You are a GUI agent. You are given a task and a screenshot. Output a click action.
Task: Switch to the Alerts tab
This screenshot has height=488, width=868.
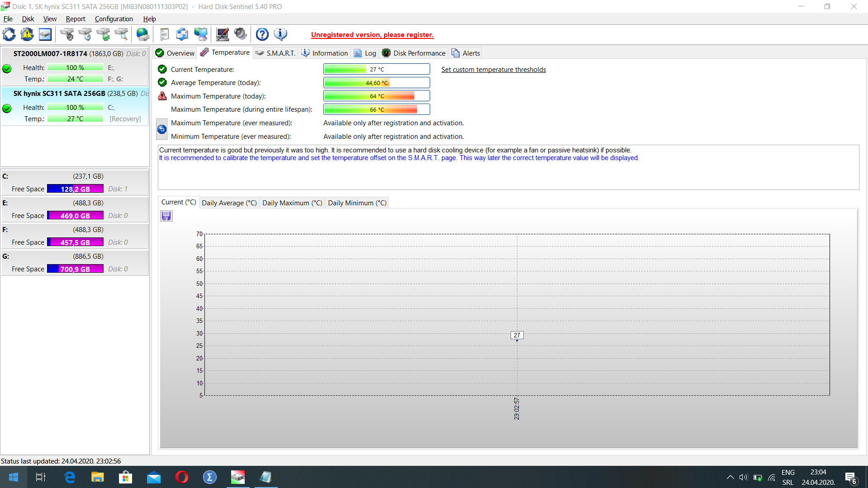point(465,53)
